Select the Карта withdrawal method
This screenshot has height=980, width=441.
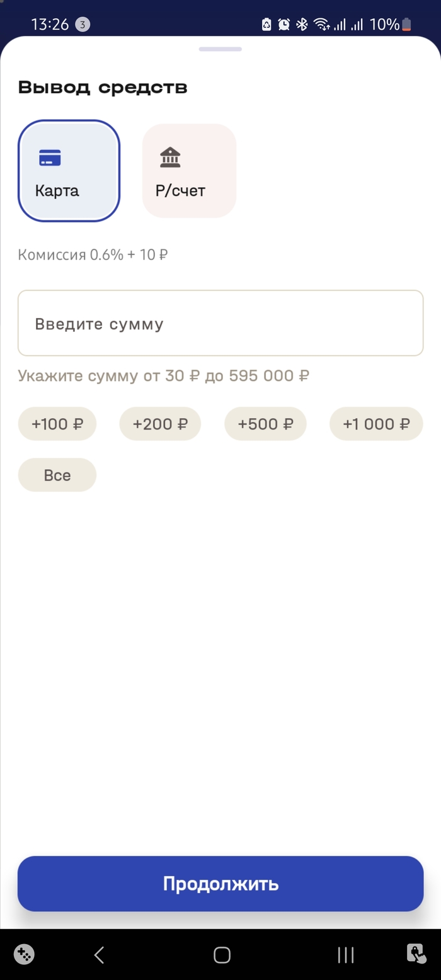69,171
